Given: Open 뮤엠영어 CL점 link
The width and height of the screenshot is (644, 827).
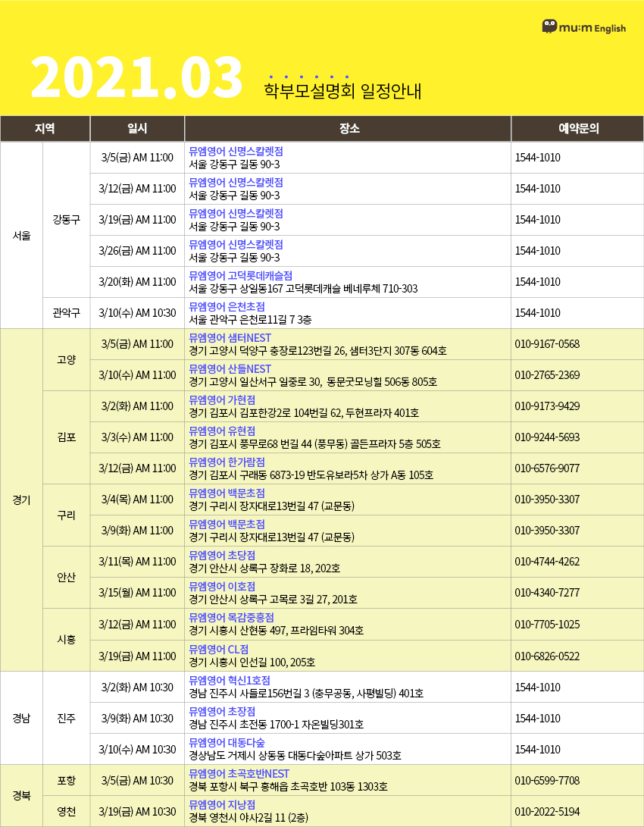Looking at the screenshot, I should tap(219, 650).
